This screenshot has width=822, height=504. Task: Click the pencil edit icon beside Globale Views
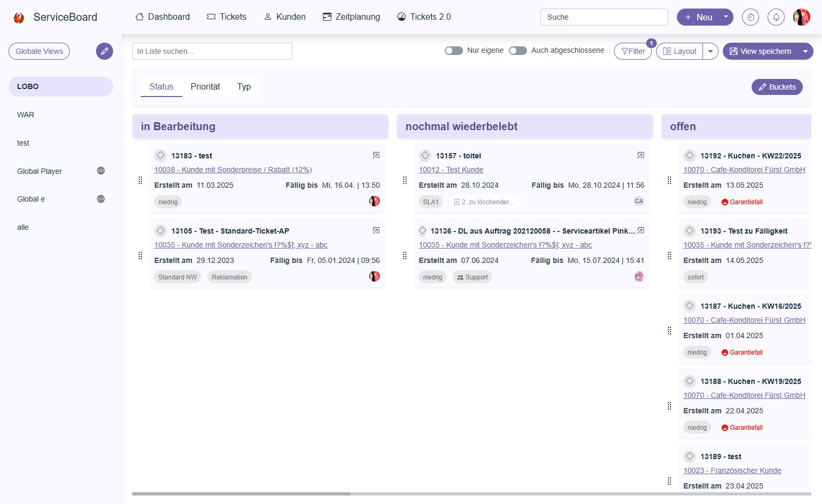(x=105, y=51)
